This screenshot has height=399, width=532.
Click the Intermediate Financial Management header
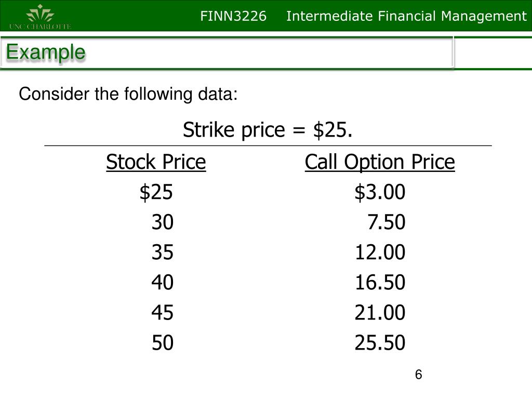point(406,16)
